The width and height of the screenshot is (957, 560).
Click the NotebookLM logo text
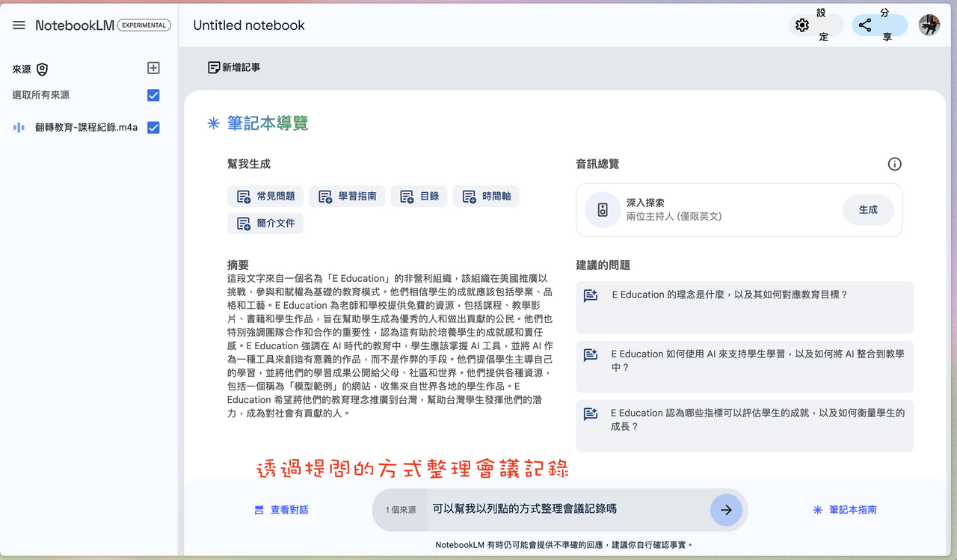coord(75,25)
